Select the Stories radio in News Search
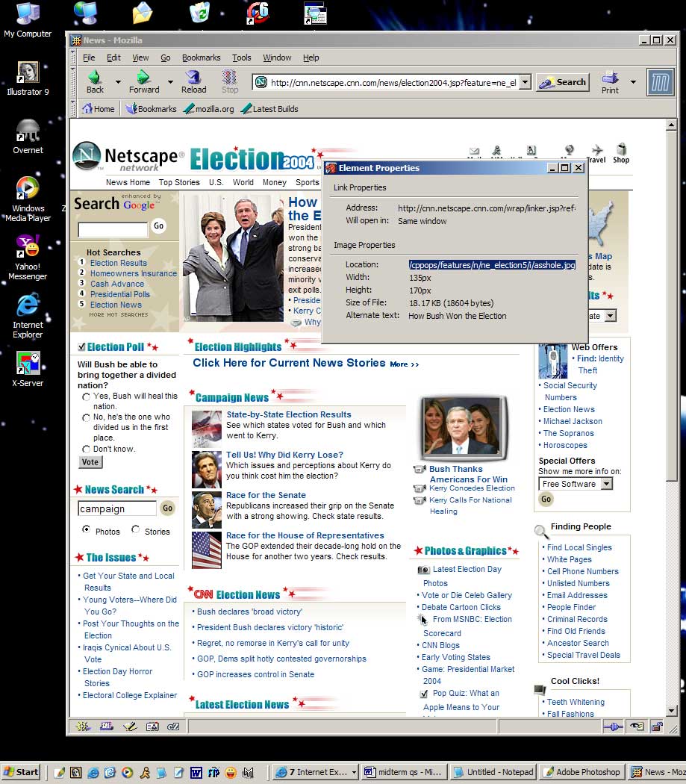The height and width of the screenshot is (784, 686). click(x=135, y=529)
